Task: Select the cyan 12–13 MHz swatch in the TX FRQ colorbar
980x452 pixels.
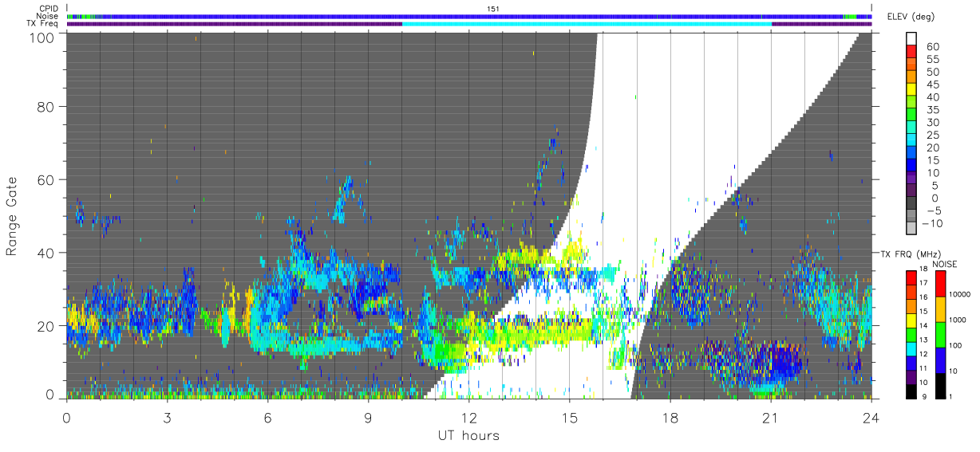Action: [911, 348]
